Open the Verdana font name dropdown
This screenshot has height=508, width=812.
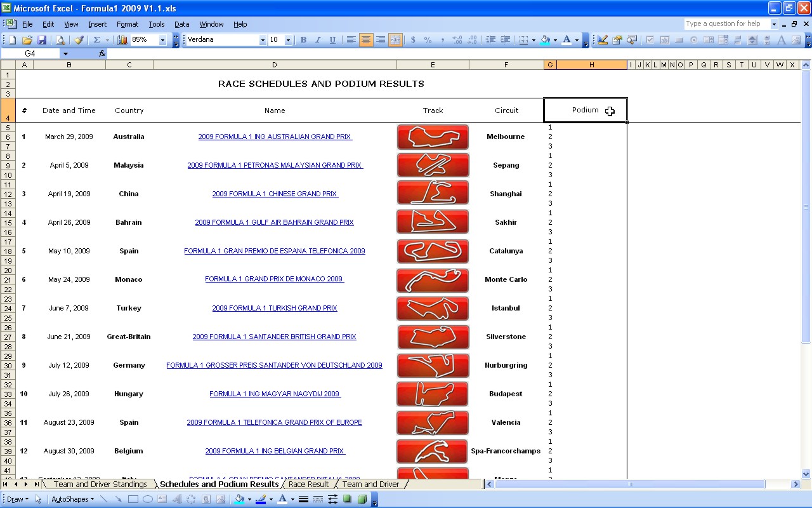tap(263, 39)
